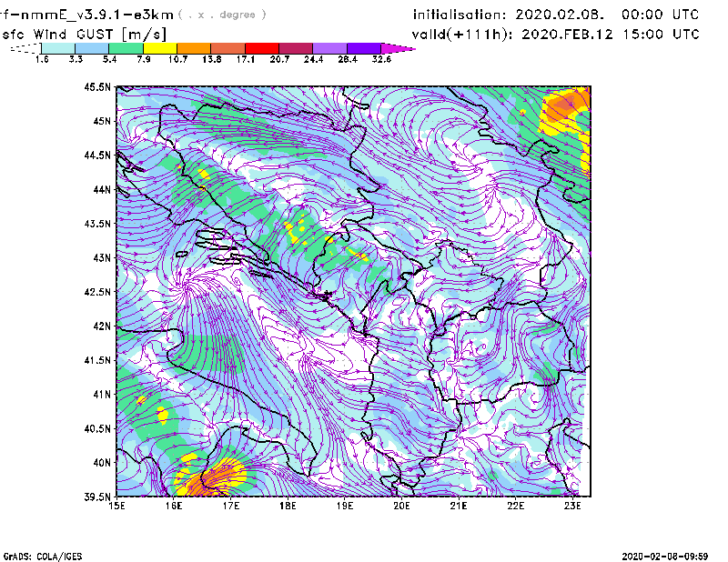Click the 44.5N latitude label
The height and width of the screenshot is (562, 728).
pos(97,155)
